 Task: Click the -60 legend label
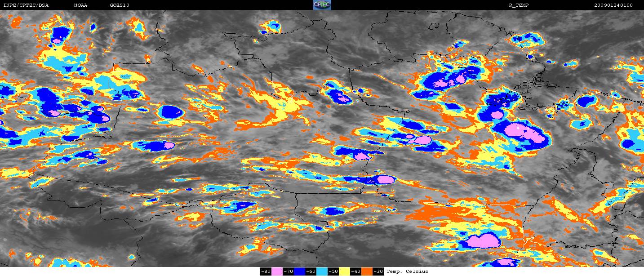pyautogui.click(x=311, y=272)
